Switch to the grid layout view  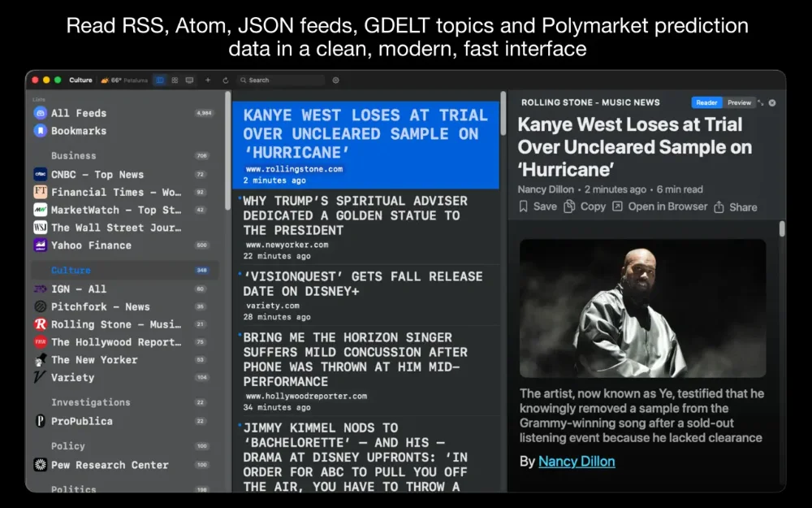(x=175, y=80)
